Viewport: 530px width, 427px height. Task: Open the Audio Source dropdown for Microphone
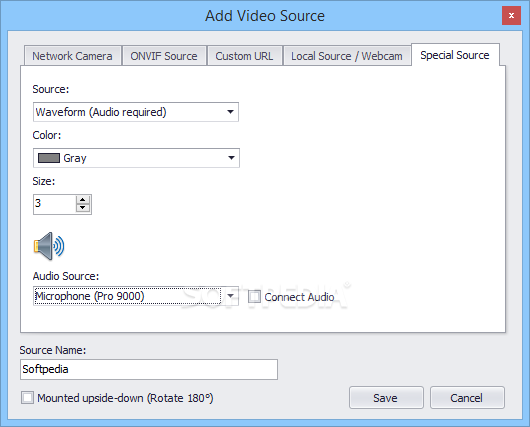[x=136, y=296]
